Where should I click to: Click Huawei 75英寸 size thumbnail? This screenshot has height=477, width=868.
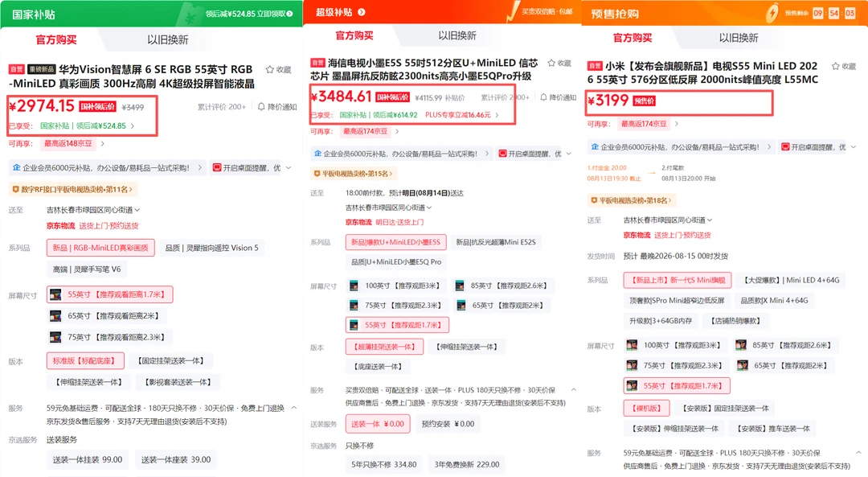55,337
